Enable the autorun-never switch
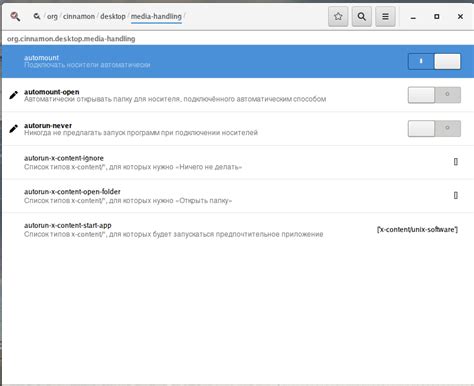Image resolution: width=474 pixels, height=386 pixels. point(434,129)
